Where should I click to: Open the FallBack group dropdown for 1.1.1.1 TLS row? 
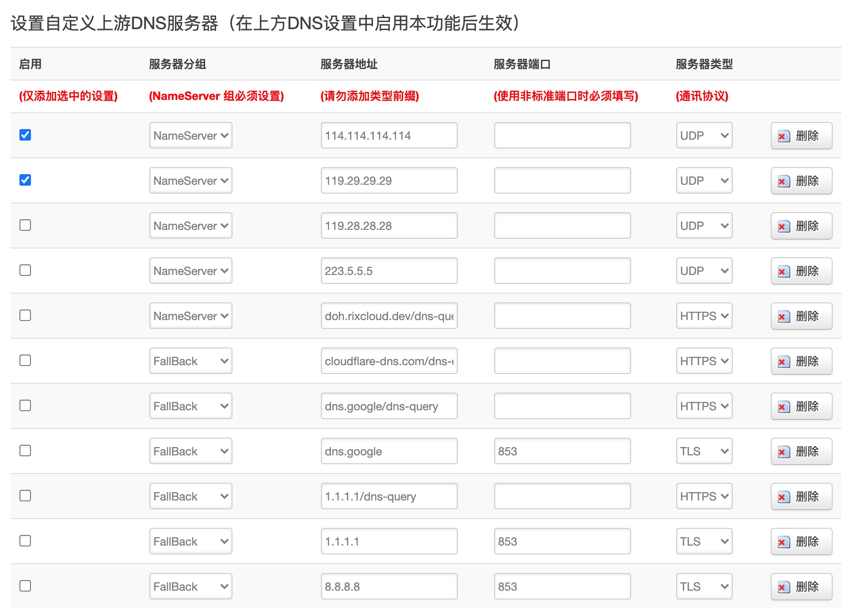click(x=190, y=541)
